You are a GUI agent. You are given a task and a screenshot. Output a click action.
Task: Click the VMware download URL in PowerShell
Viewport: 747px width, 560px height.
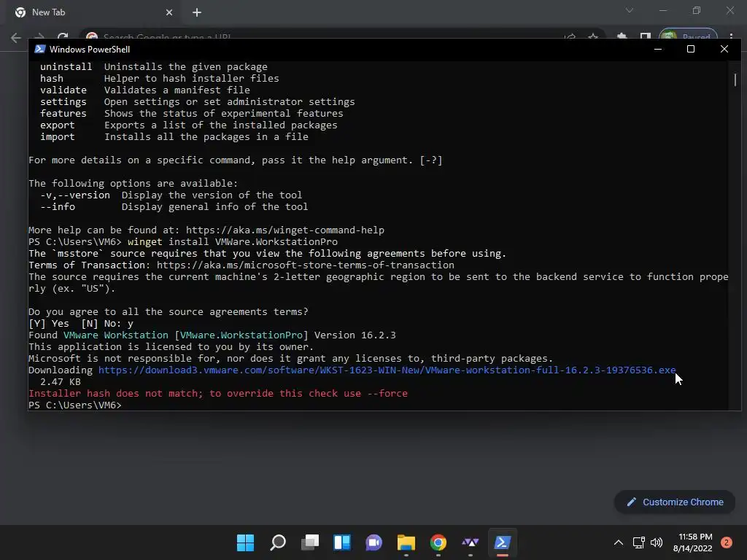(387, 370)
